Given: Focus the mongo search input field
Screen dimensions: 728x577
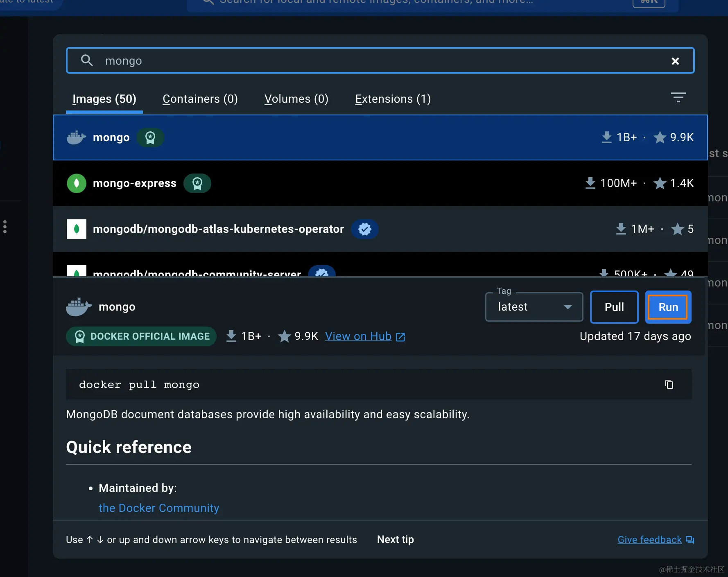Looking at the screenshot, I should coord(380,61).
